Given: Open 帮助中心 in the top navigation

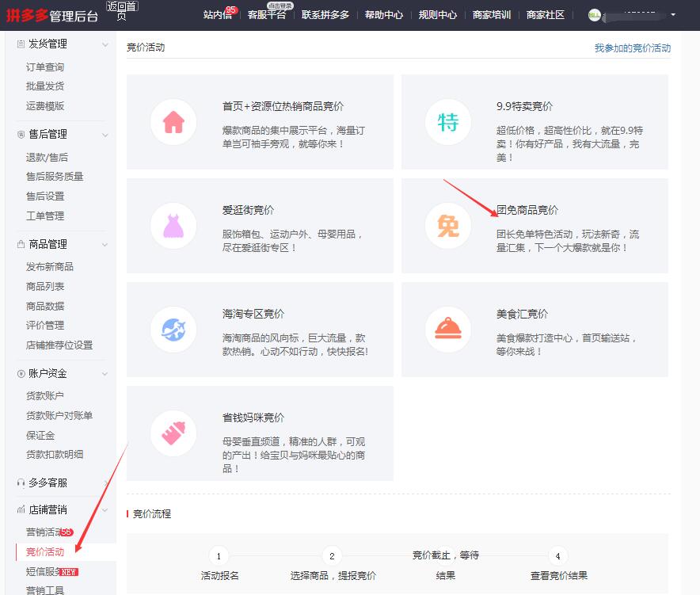Looking at the screenshot, I should 384,15.
